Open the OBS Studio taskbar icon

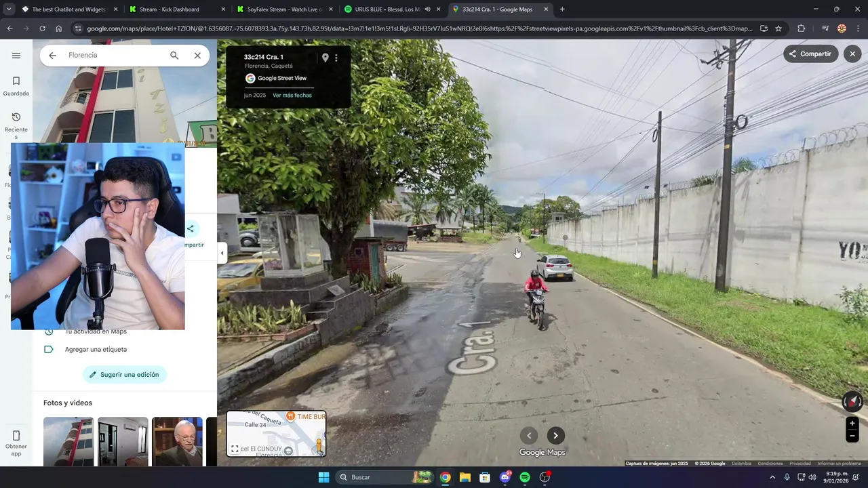pos(545,477)
